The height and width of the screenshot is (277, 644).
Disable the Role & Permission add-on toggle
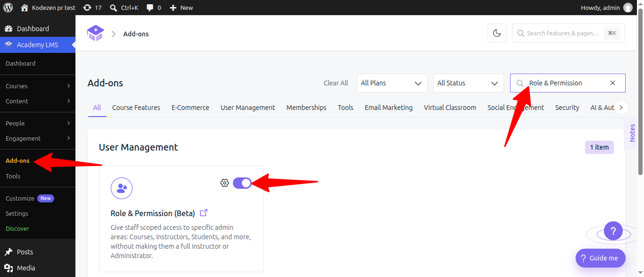[x=242, y=183]
